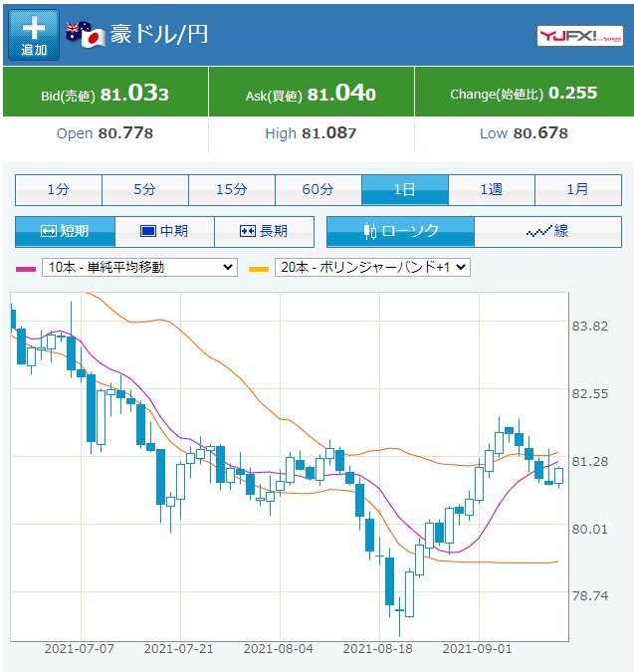
Task: Click the magenta moving average color swatch
Action: click(x=26, y=269)
